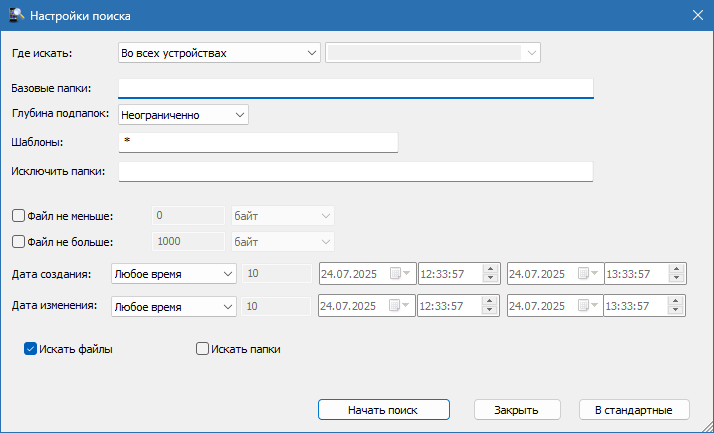Open 'Дата создания' Любое время dropdown
The width and height of the screenshot is (714, 433).
[x=174, y=274]
